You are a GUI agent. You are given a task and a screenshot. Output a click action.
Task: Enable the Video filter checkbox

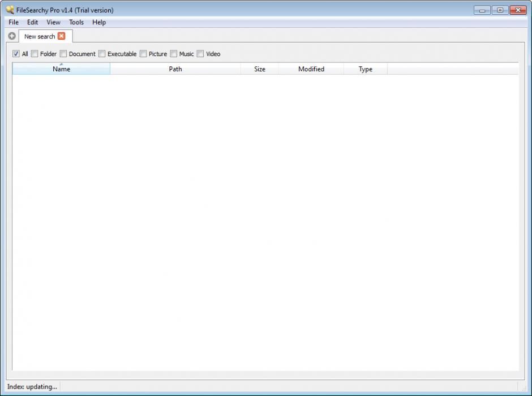click(x=200, y=54)
